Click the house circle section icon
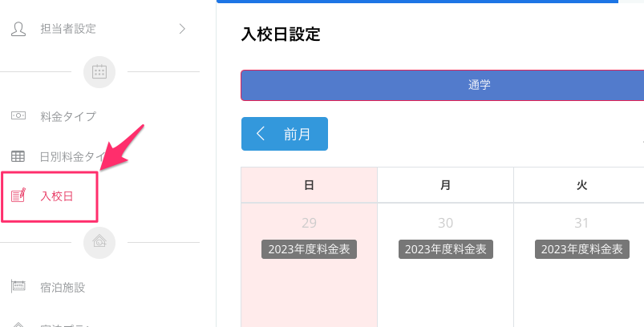This screenshot has width=644, height=327. click(99, 242)
